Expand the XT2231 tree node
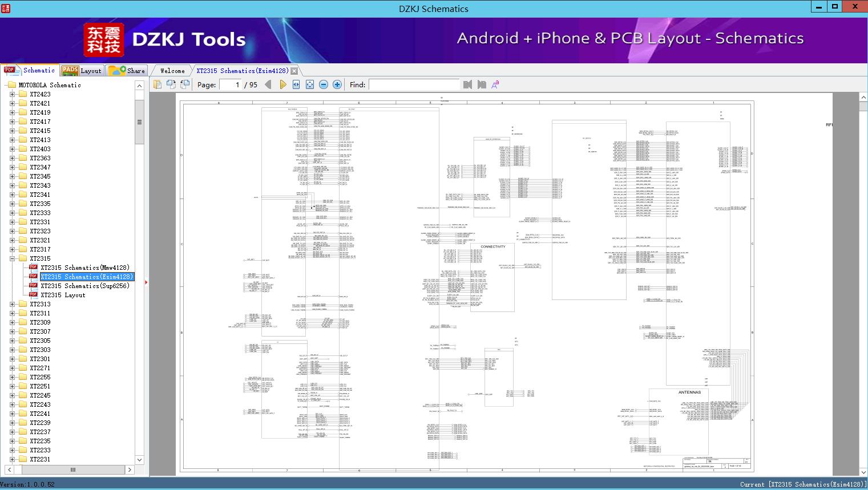The height and width of the screenshot is (490, 868). click(13, 459)
